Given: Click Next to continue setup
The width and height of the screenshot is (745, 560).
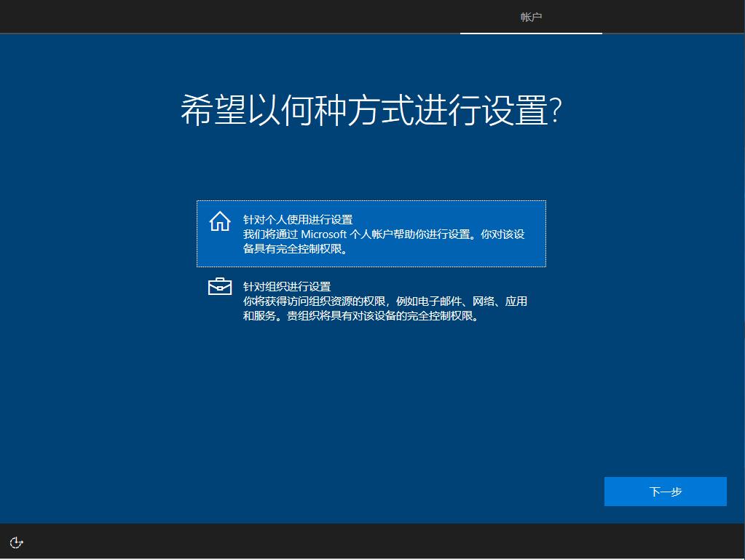Looking at the screenshot, I should [665, 491].
